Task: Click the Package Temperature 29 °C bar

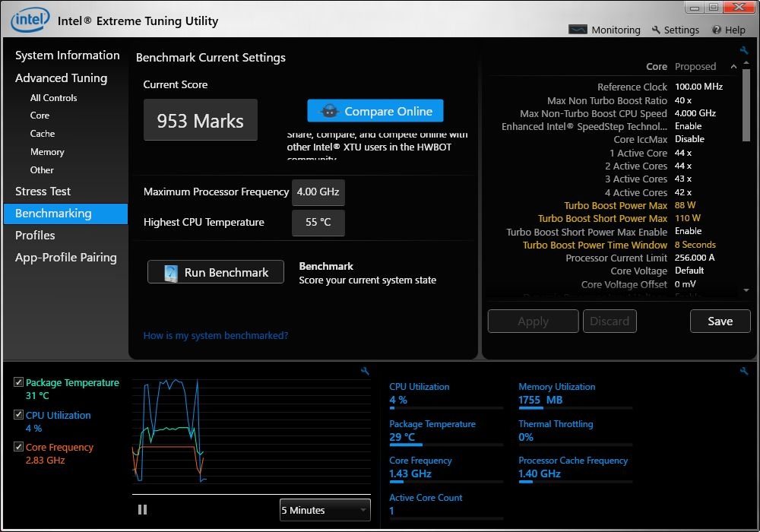Action: coord(446,445)
